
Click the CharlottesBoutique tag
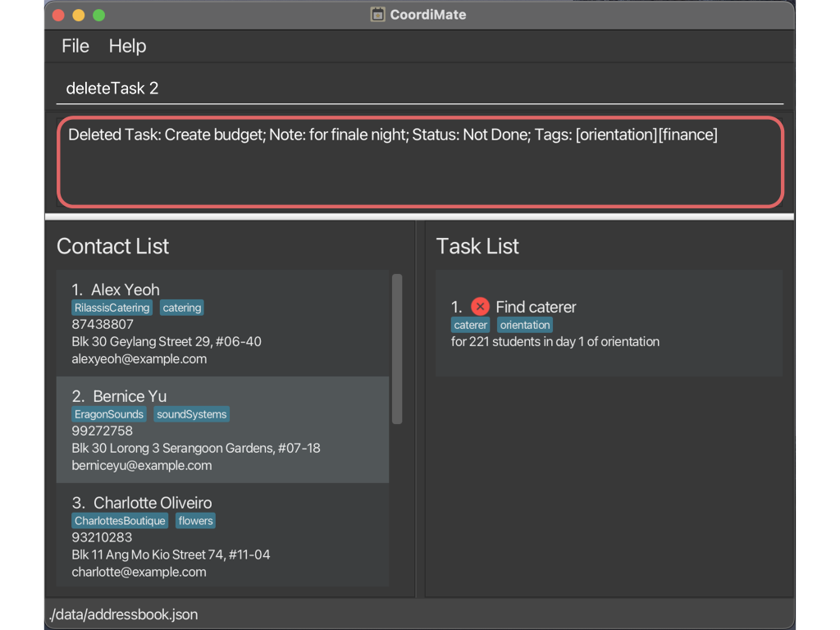pyautogui.click(x=120, y=521)
